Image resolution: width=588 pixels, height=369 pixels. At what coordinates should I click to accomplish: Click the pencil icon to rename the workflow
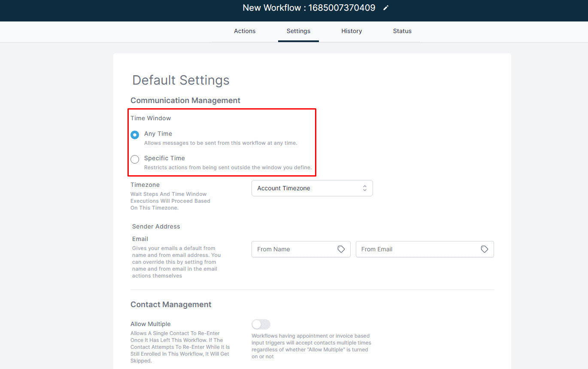[385, 8]
